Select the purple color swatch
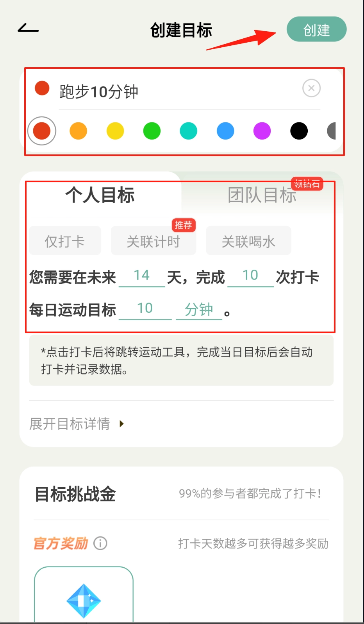Viewport: 364px width, 624px height. click(262, 131)
